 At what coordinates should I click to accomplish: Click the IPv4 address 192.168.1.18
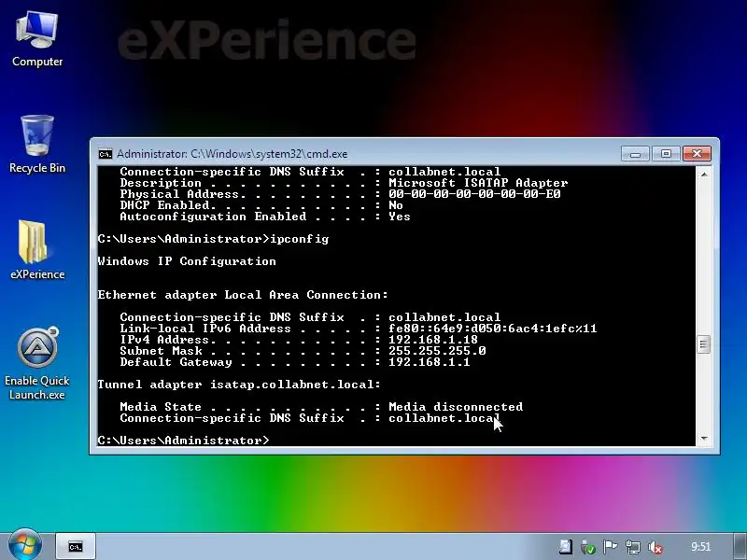point(433,340)
